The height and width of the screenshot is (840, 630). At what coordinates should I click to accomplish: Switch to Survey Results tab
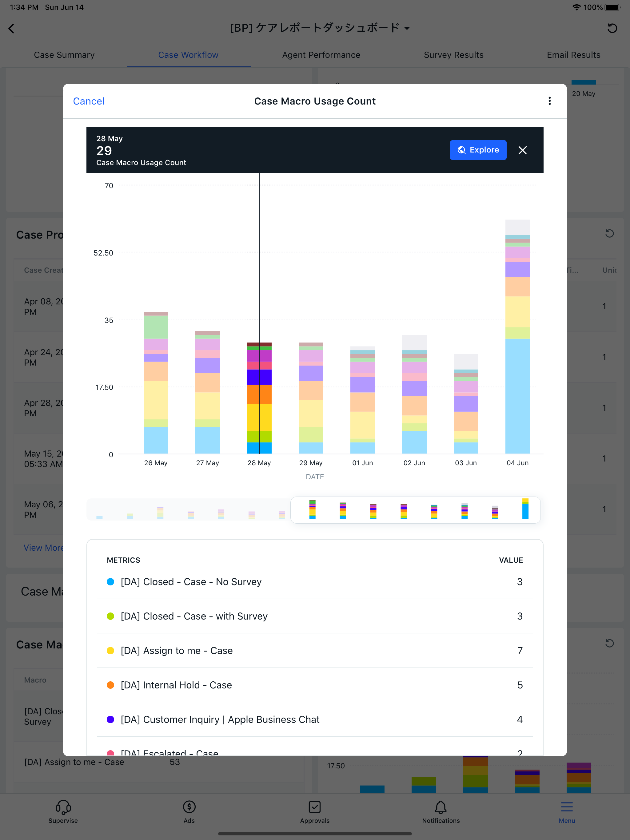point(453,55)
